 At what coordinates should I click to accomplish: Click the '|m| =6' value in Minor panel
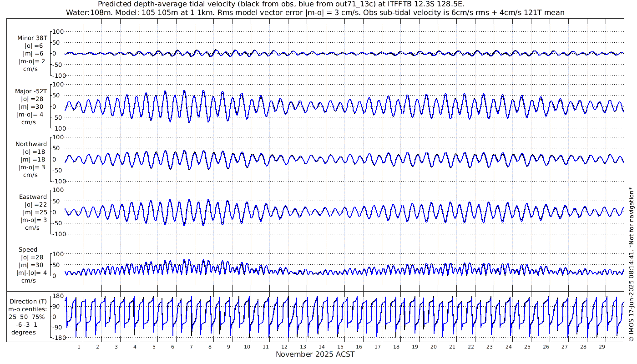(x=33, y=54)
